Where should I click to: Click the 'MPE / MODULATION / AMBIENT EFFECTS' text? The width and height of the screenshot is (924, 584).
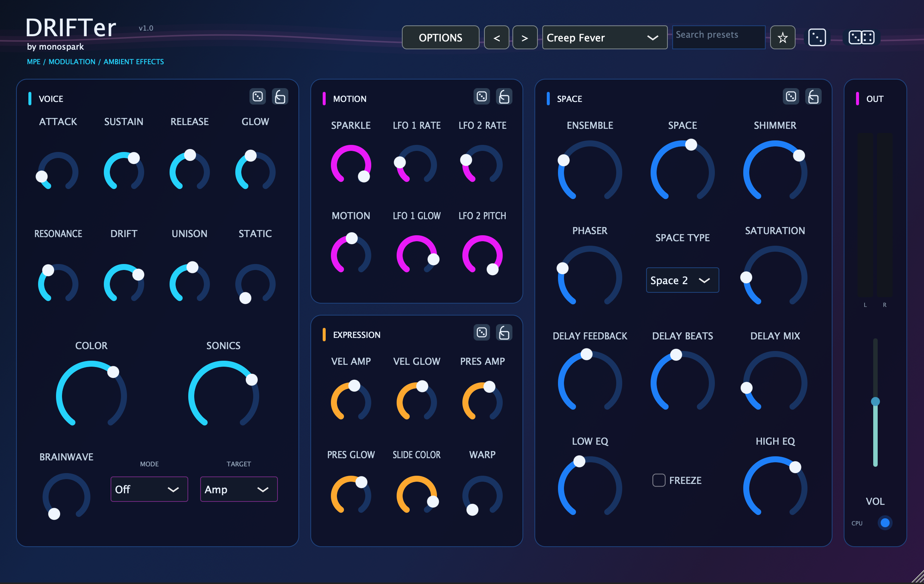95,61
